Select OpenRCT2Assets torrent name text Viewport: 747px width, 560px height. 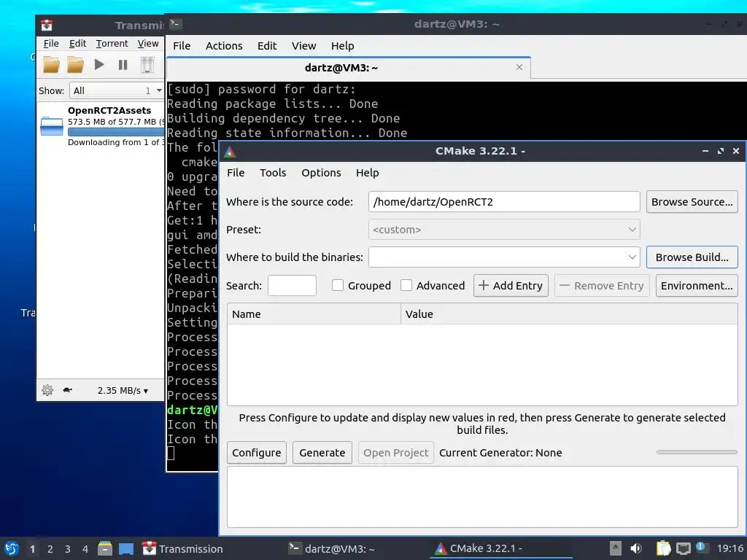(109, 111)
